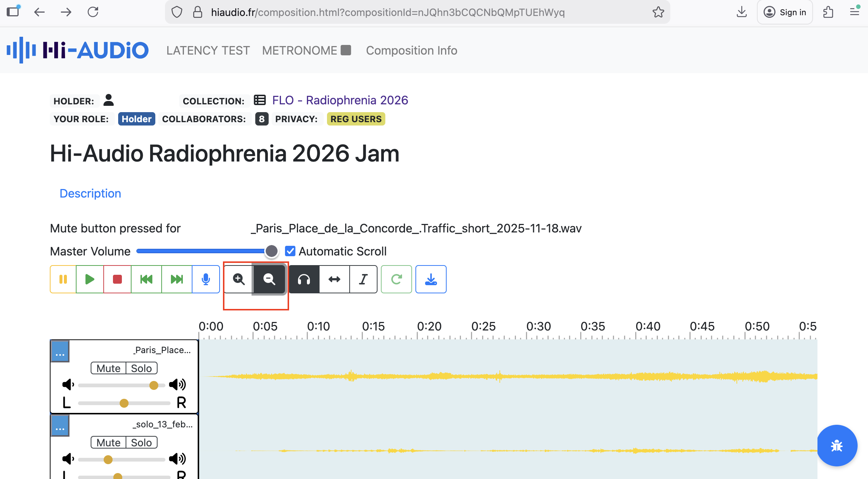Stop playback with the red stop button
Image resolution: width=868 pixels, height=479 pixels.
117,279
